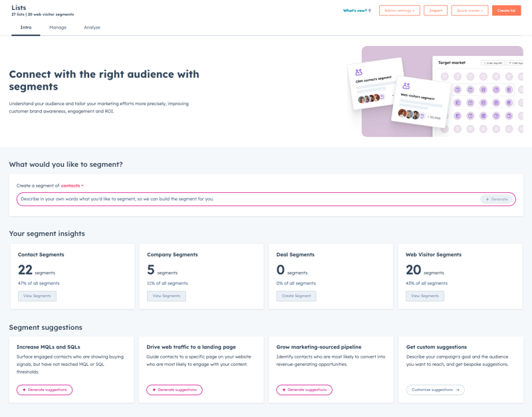Generate suggestions for Grow marketing-sourced pipeline
The width and height of the screenshot is (532, 417).
(304, 390)
